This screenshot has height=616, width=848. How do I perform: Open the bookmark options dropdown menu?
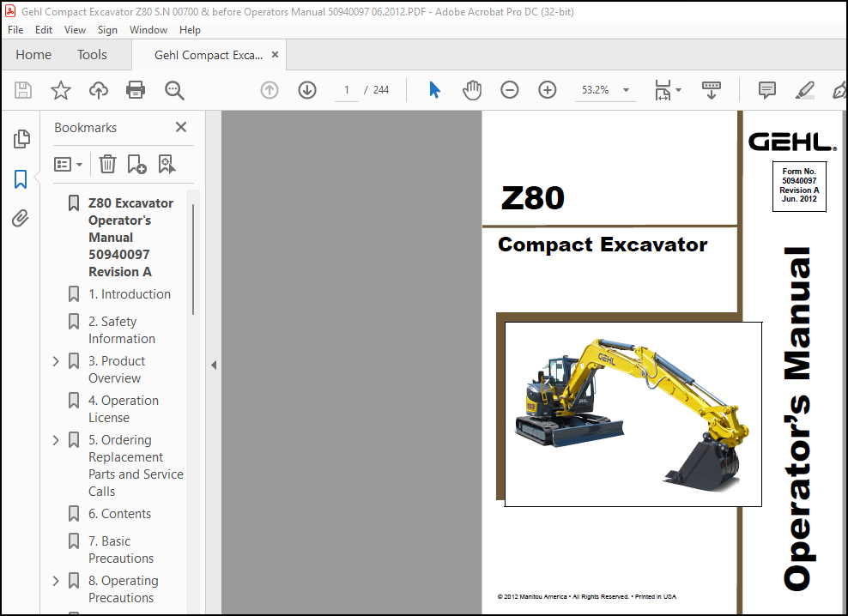pyautogui.click(x=68, y=164)
